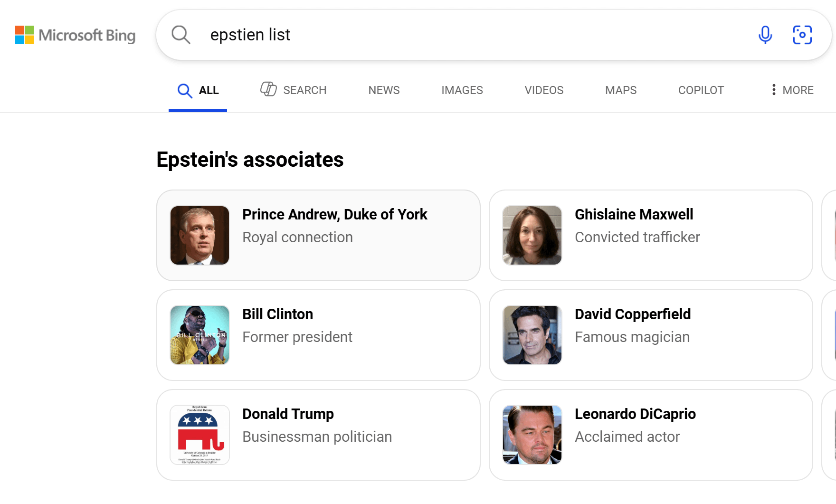Screen dimensions: 836x504
Task: Go to the IMAGES tab
Action: pos(462,90)
